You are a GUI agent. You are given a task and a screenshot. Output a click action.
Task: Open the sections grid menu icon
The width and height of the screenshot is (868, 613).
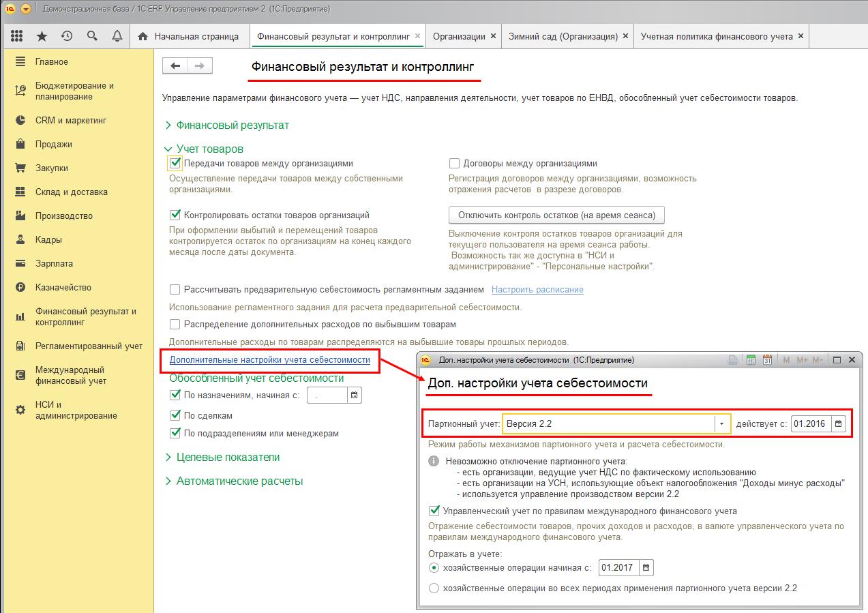click(17, 36)
